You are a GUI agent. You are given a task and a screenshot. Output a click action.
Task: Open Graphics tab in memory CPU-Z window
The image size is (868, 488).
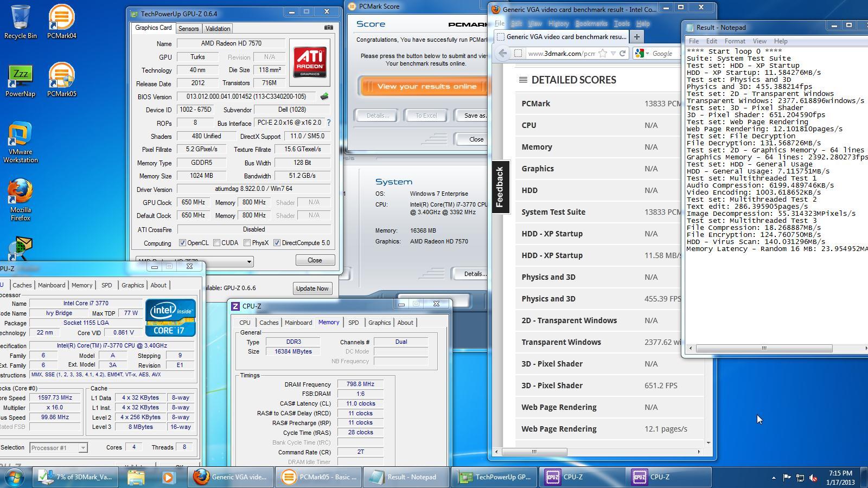tap(379, 323)
